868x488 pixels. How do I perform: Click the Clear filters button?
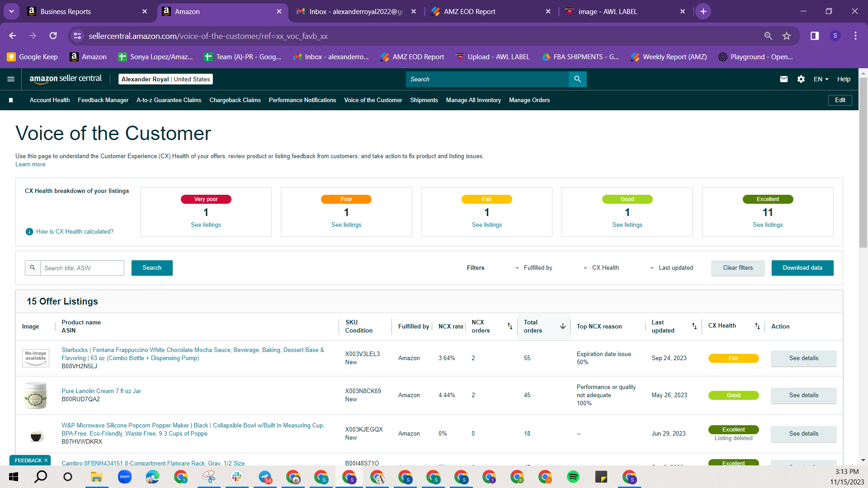tap(738, 268)
